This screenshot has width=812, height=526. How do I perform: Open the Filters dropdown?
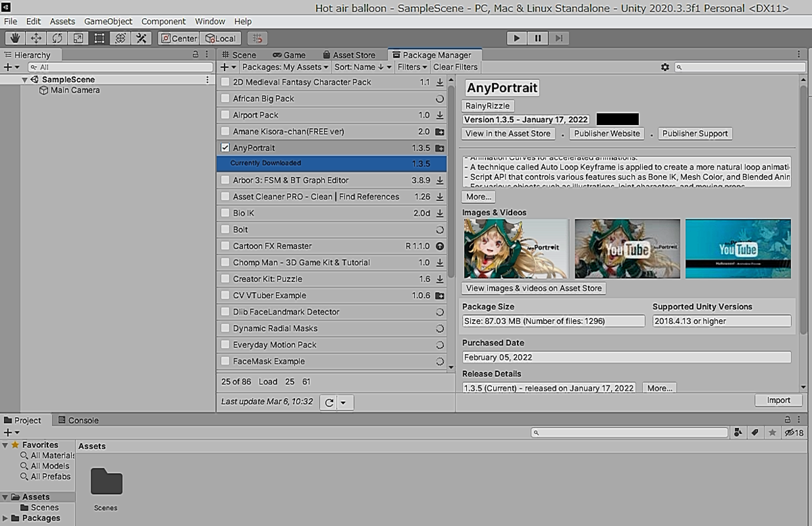point(412,67)
